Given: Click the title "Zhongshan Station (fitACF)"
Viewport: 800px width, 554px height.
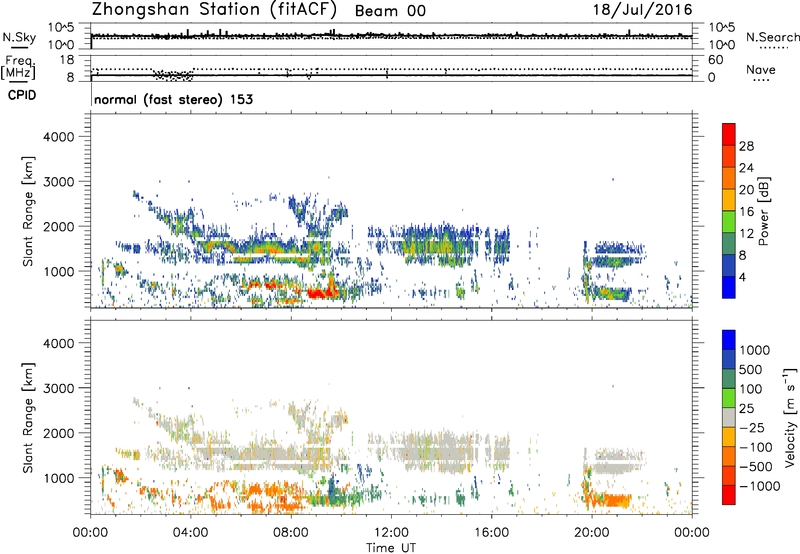Looking at the screenshot, I should pos(214,10).
